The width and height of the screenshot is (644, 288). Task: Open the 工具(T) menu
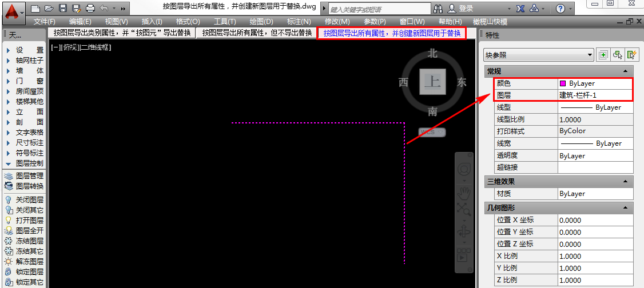(x=225, y=22)
